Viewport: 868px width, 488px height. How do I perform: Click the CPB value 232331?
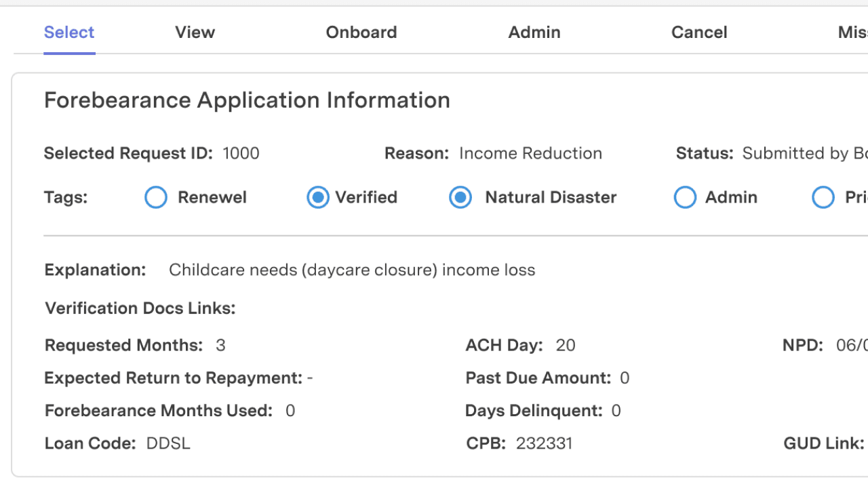click(544, 443)
